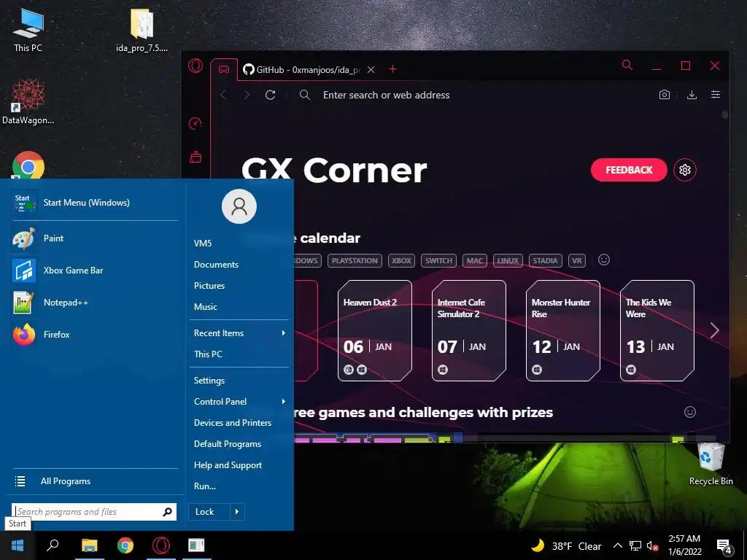Open The Kids We Were card
Image resolution: width=747 pixels, height=560 pixels.
click(x=657, y=330)
